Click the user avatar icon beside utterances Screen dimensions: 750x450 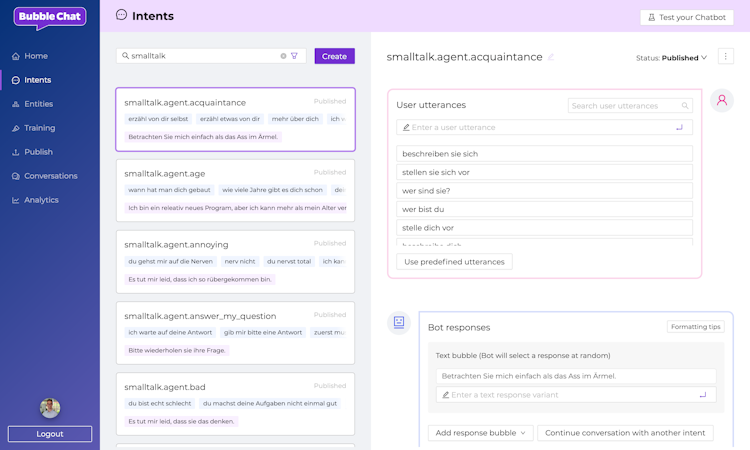(x=722, y=101)
